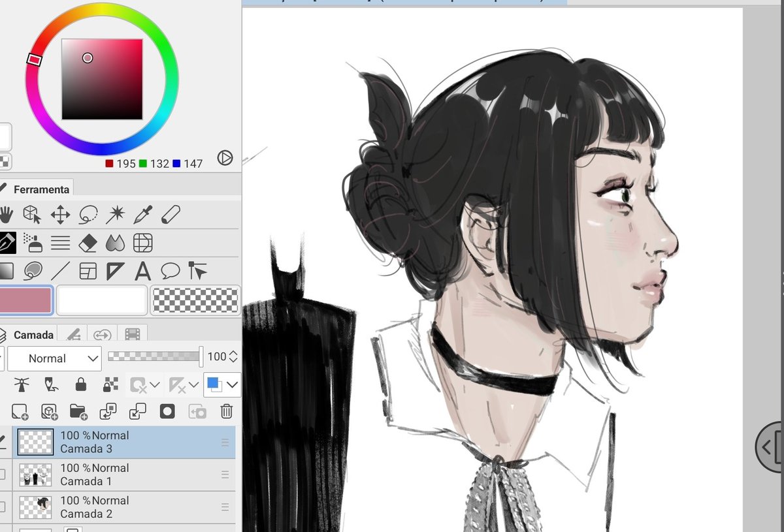Select the Gradient tool
784x532 pixels.
tap(6, 270)
